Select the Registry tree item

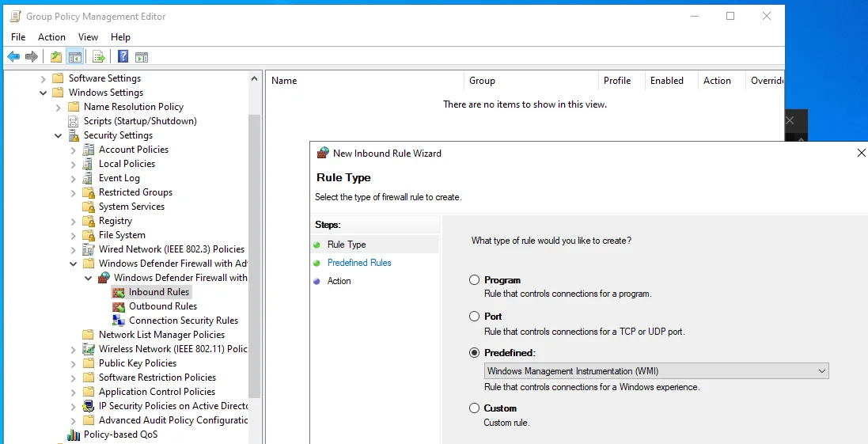coord(116,221)
